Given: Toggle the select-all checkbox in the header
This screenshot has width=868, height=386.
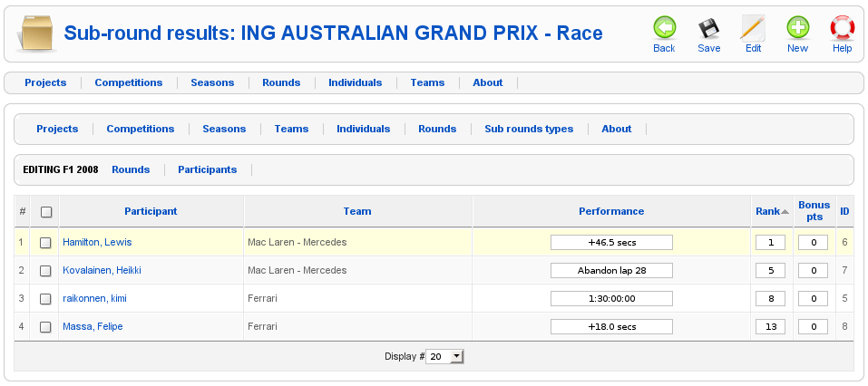Looking at the screenshot, I should point(46,212).
